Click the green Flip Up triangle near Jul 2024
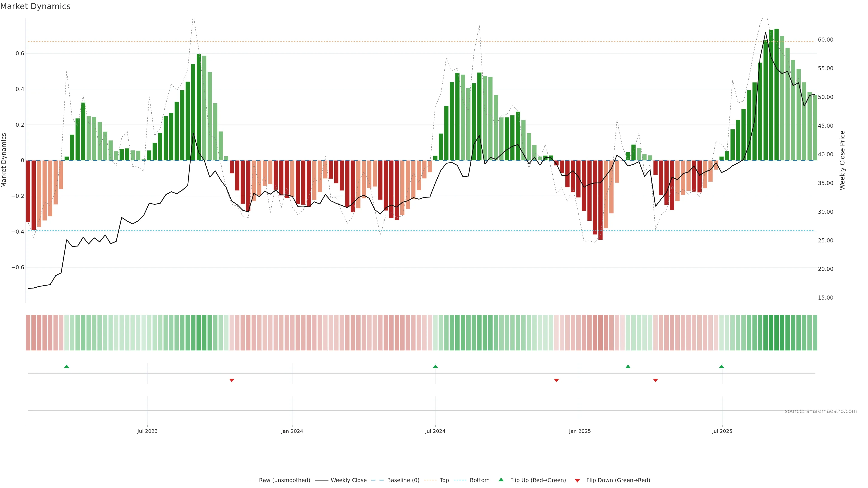Viewport: 868px width, 488px height. coord(435,366)
